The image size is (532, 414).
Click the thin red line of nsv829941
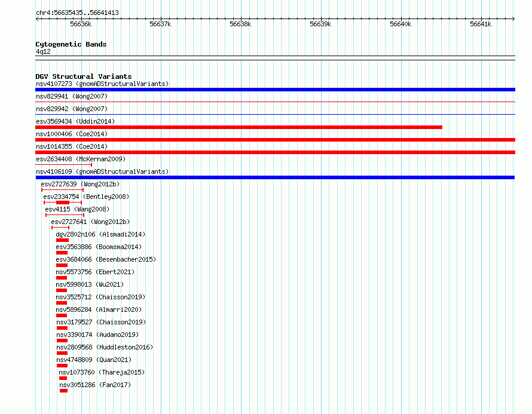275,102
